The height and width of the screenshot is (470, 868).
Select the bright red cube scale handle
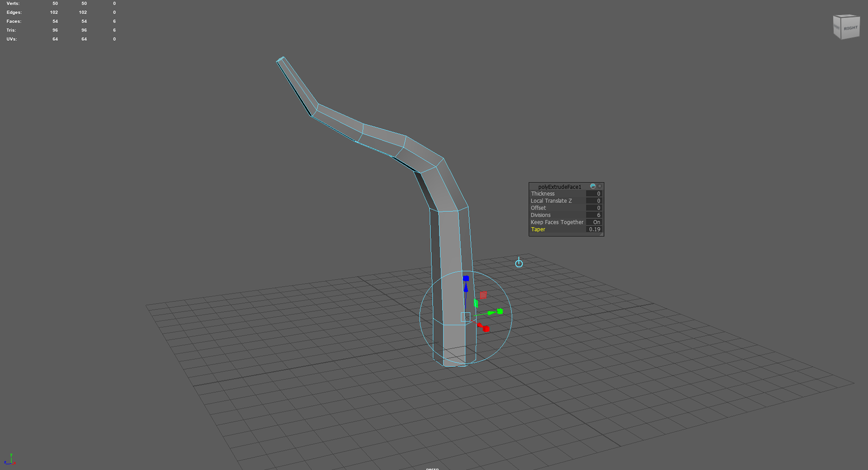[x=486, y=329]
